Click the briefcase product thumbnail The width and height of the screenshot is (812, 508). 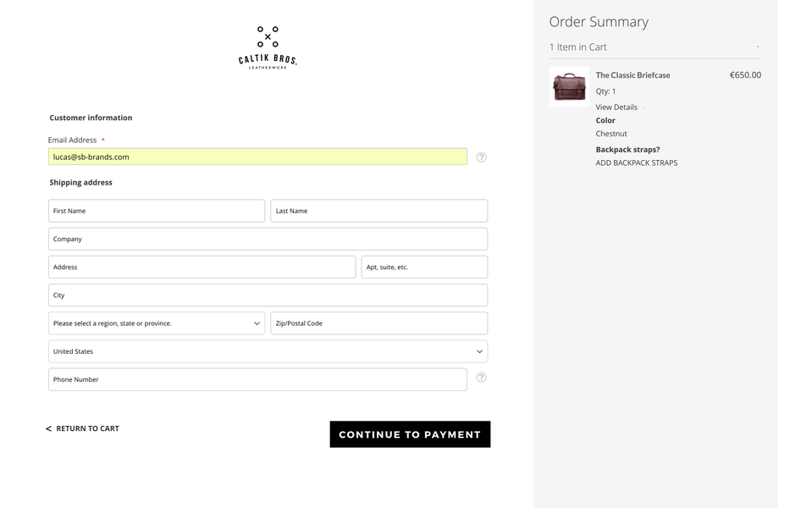tap(569, 86)
